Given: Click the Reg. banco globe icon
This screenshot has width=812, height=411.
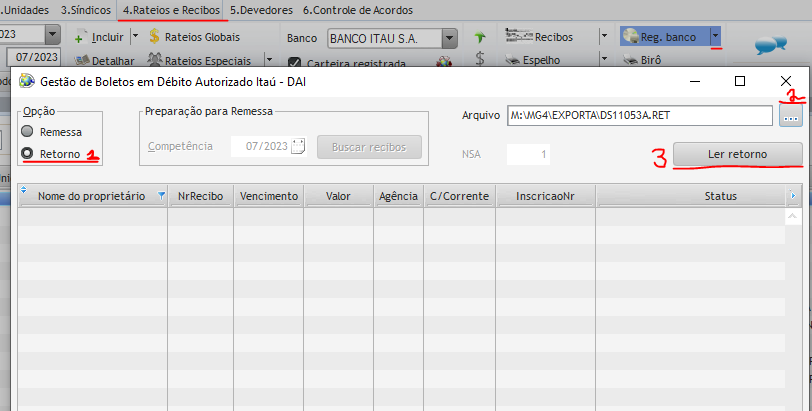Looking at the screenshot, I should coord(631,37).
